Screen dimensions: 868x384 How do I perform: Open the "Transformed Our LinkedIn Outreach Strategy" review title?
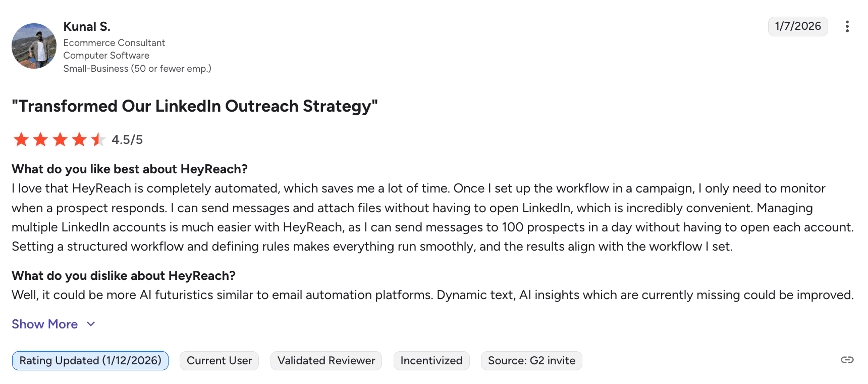point(195,106)
